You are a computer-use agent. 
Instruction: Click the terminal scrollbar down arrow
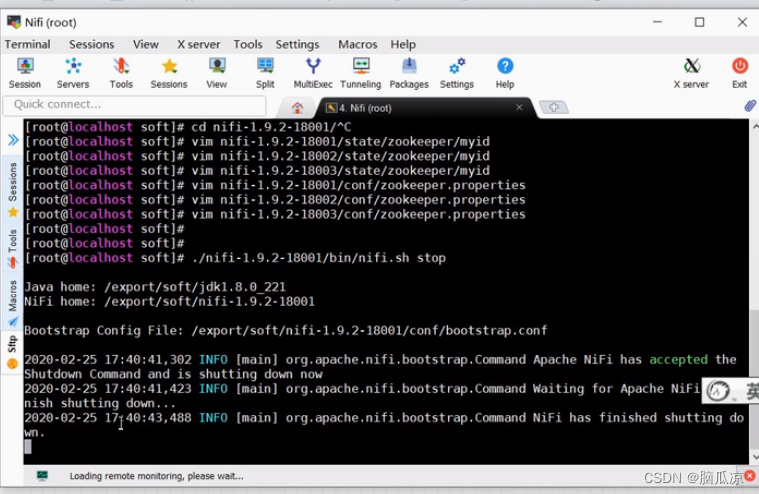point(755,457)
